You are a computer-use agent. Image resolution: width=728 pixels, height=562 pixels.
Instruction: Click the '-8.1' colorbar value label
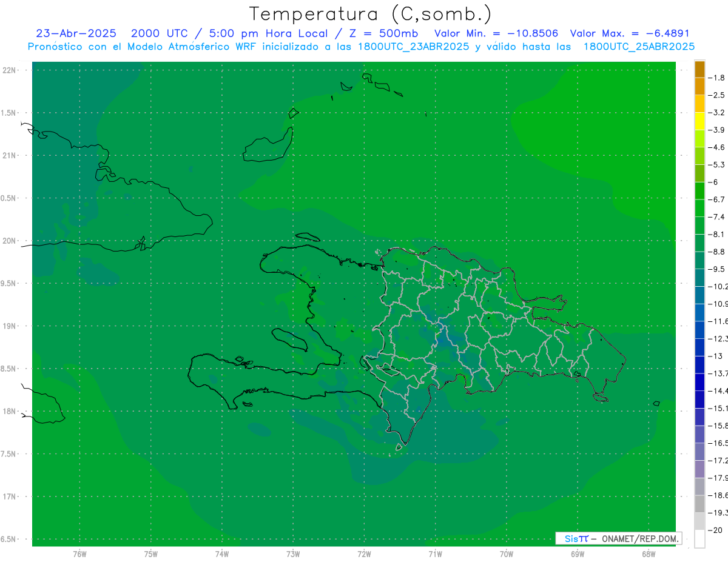(x=717, y=234)
